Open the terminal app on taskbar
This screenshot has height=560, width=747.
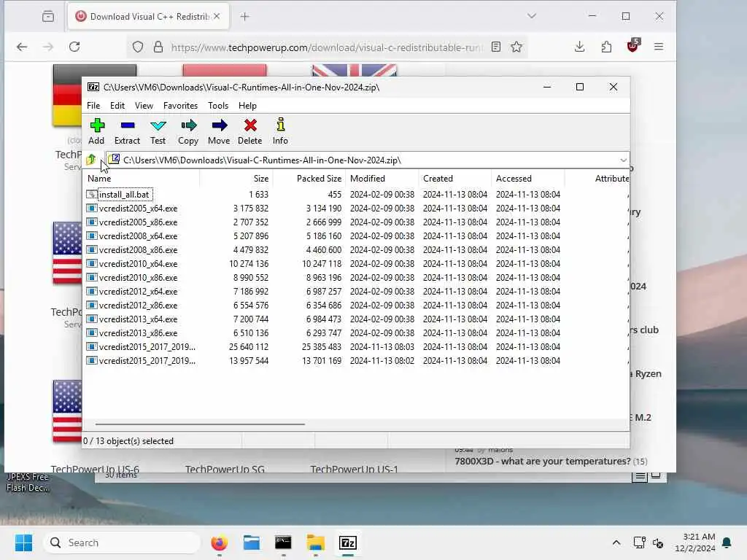284,542
